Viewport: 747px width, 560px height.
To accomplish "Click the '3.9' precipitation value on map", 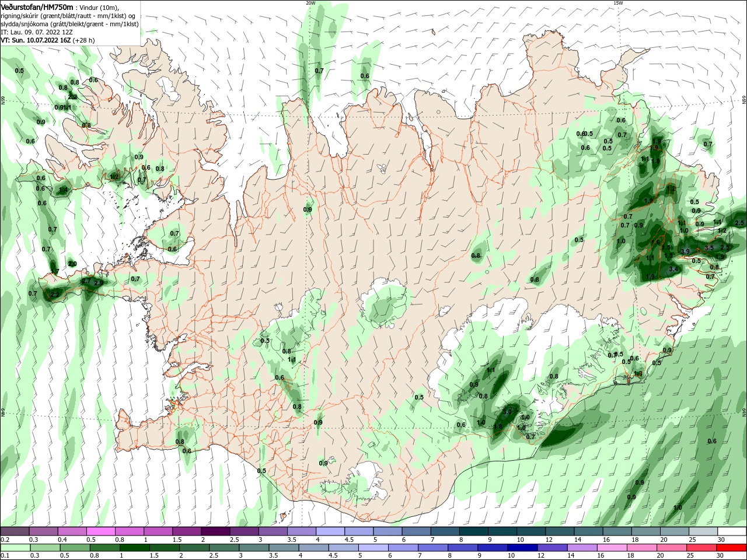I will coord(685,251).
